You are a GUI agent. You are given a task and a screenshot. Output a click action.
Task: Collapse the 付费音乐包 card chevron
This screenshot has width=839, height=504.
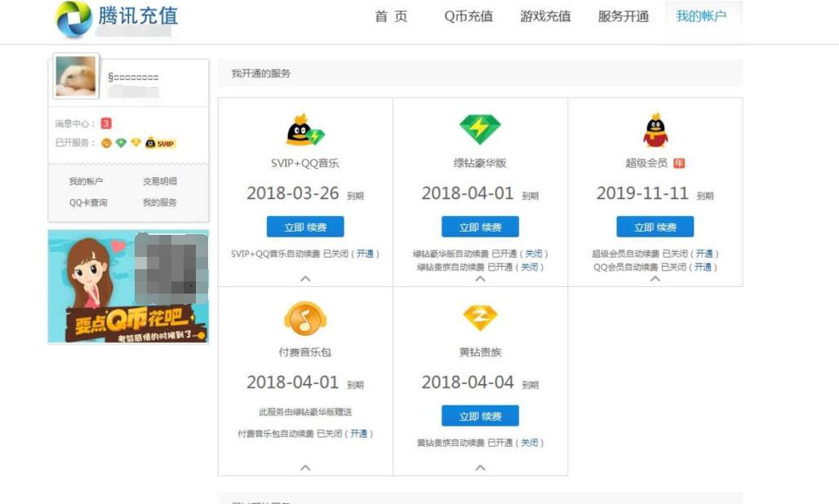point(305,467)
